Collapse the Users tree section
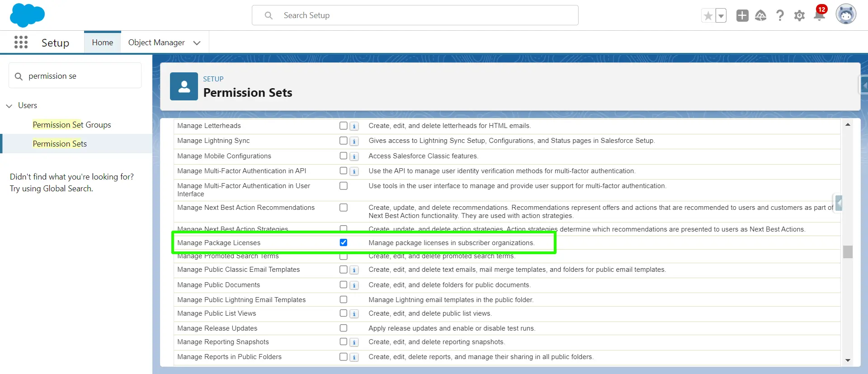868x374 pixels. click(9, 106)
